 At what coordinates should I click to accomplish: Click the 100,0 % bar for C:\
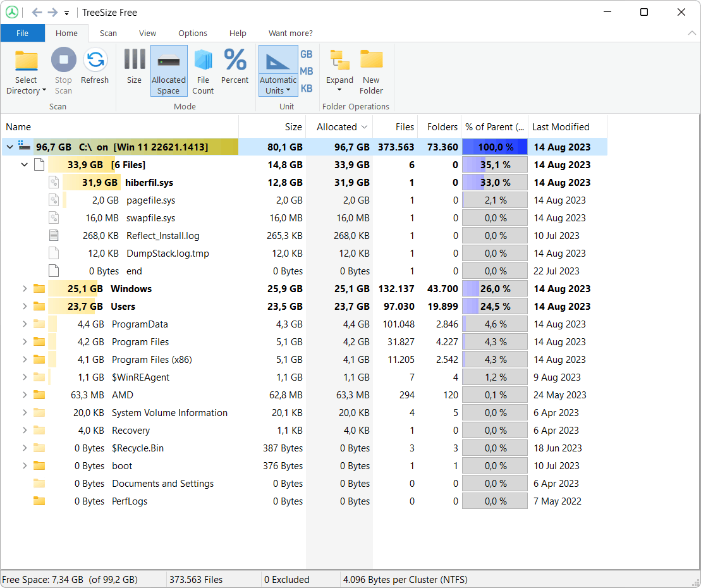coord(494,147)
